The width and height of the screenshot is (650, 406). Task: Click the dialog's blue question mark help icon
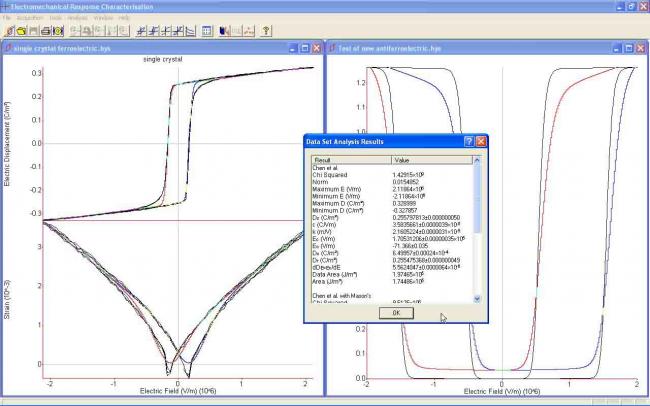[x=469, y=142]
